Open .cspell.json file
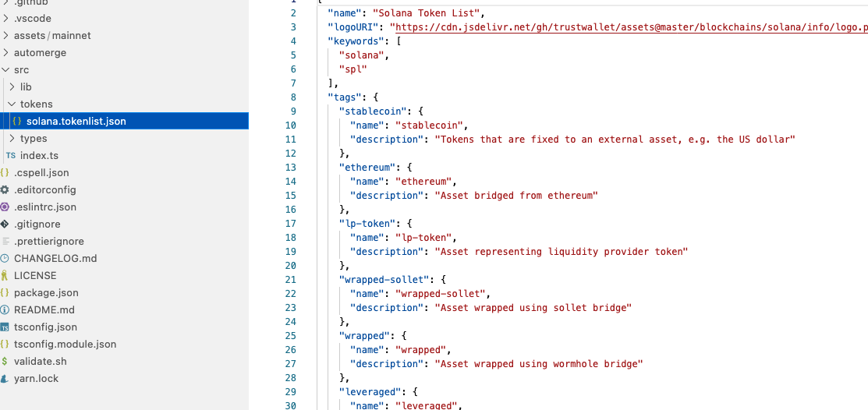The width and height of the screenshot is (868, 410). [x=41, y=172]
